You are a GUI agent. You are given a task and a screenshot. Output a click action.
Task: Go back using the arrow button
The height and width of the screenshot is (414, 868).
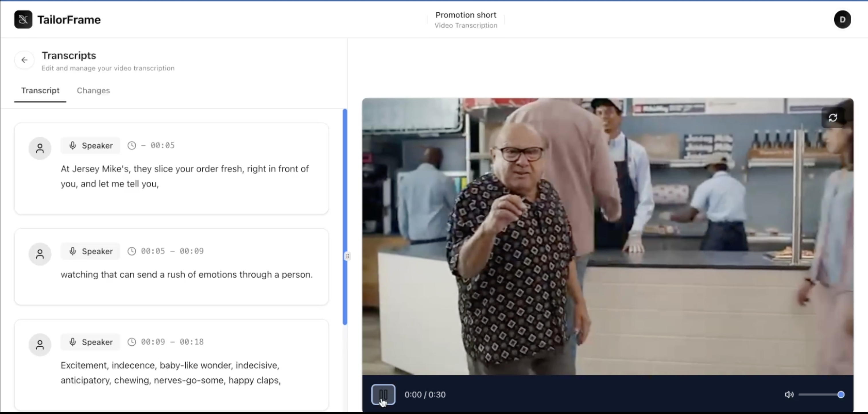pos(24,60)
